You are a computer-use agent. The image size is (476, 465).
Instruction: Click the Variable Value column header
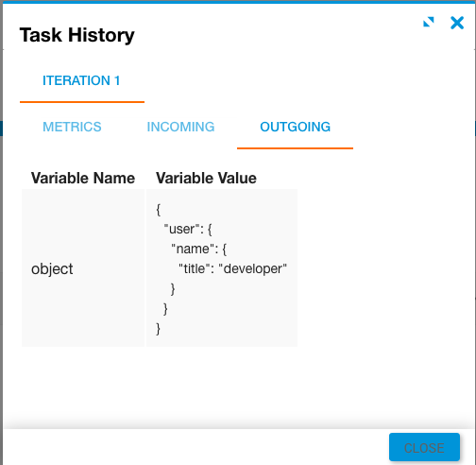(x=206, y=178)
